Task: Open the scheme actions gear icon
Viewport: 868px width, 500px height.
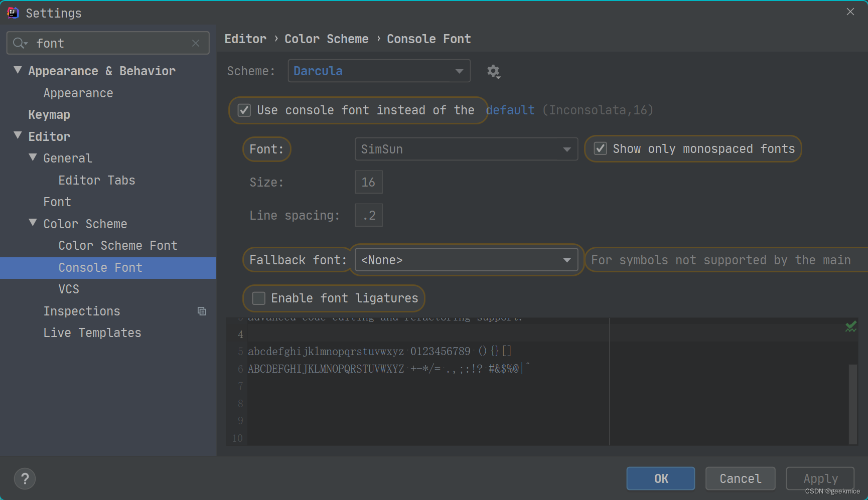Action: [x=494, y=71]
